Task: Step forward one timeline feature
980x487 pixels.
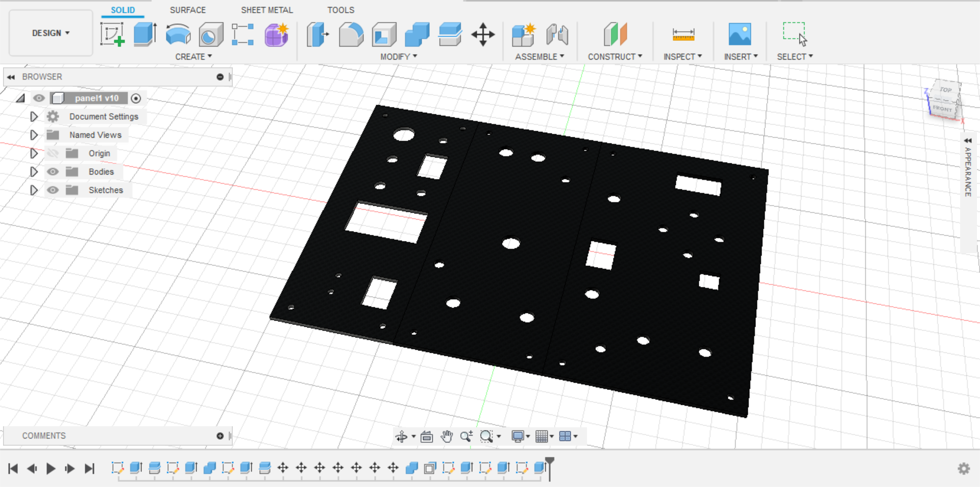Action: click(70, 469)
